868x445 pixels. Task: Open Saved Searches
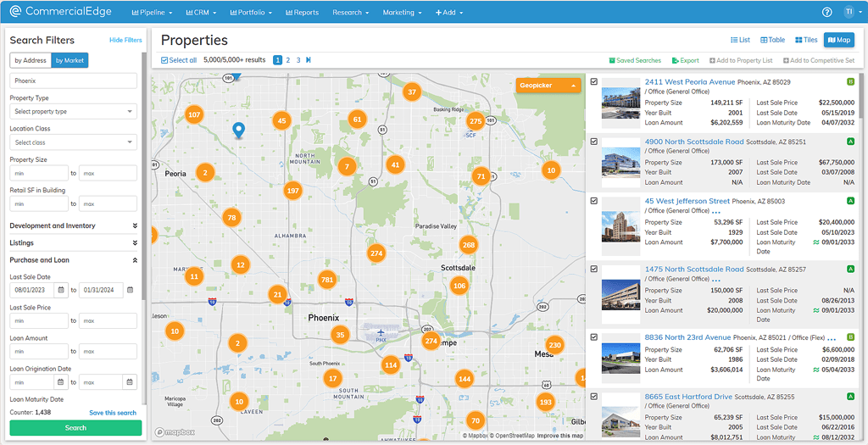tap(635, 60)
